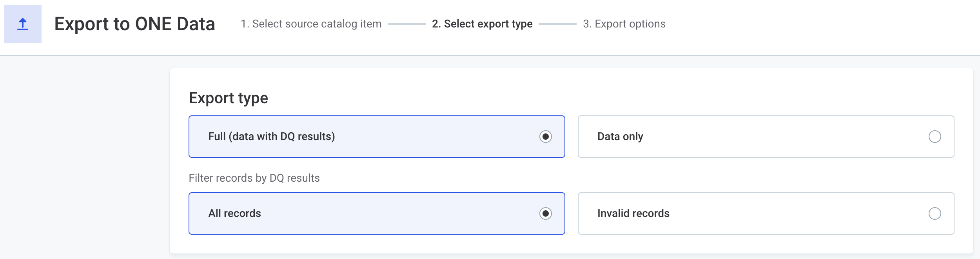The image size is (980, 259).
Task: Click the Data only label text
Action: click(620, 137)
